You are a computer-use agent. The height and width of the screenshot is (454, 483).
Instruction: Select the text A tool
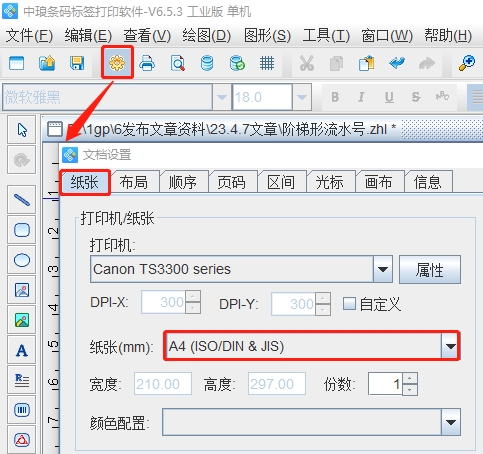22,350
